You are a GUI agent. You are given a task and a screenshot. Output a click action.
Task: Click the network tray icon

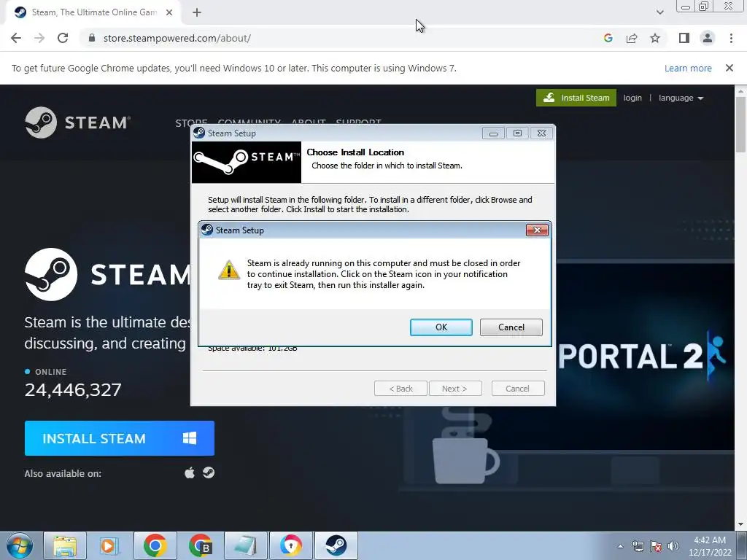tap(638, 546)
